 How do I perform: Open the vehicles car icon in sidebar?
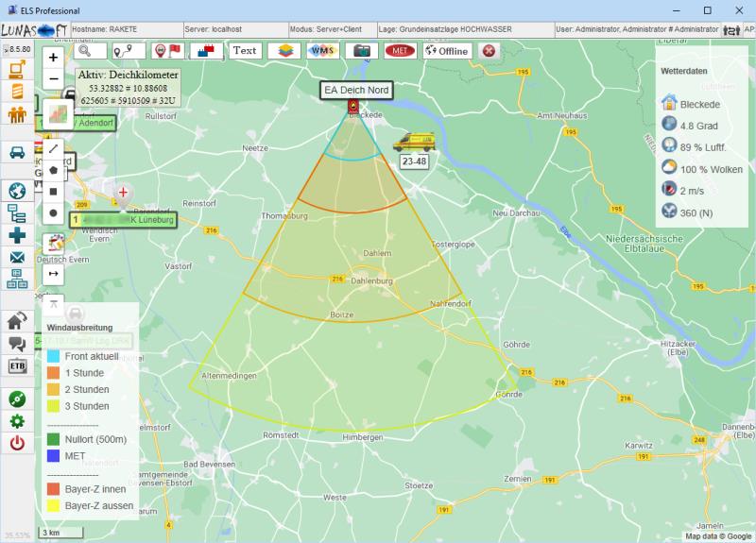click(x=17, y=152)
